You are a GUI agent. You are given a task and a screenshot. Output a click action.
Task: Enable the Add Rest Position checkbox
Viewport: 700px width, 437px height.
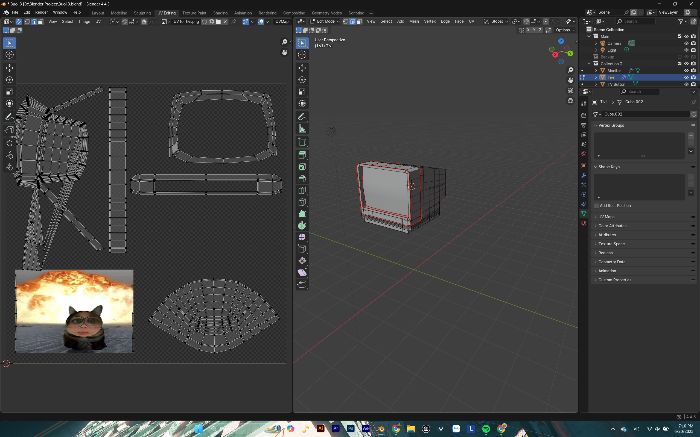(x=596, y=205)
